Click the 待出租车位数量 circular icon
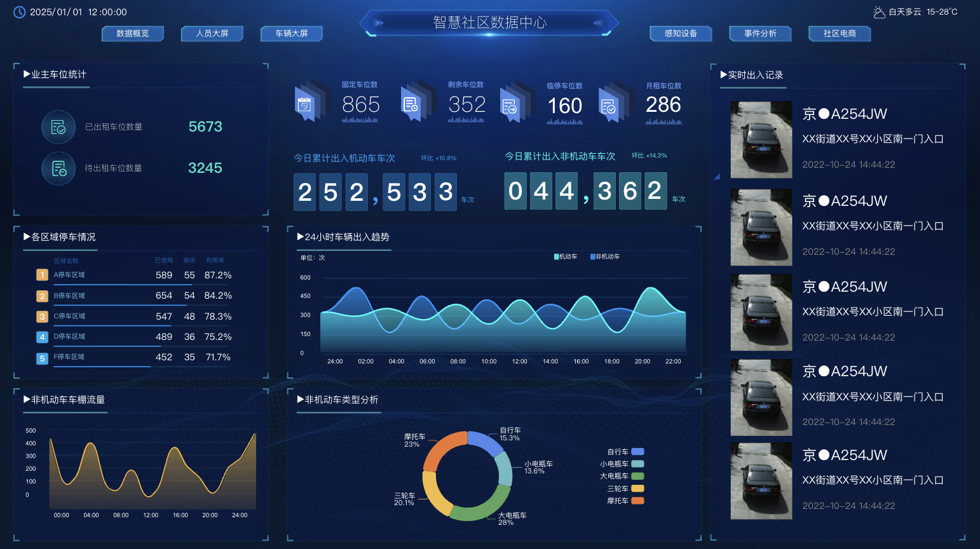 [x=58, y=168]
